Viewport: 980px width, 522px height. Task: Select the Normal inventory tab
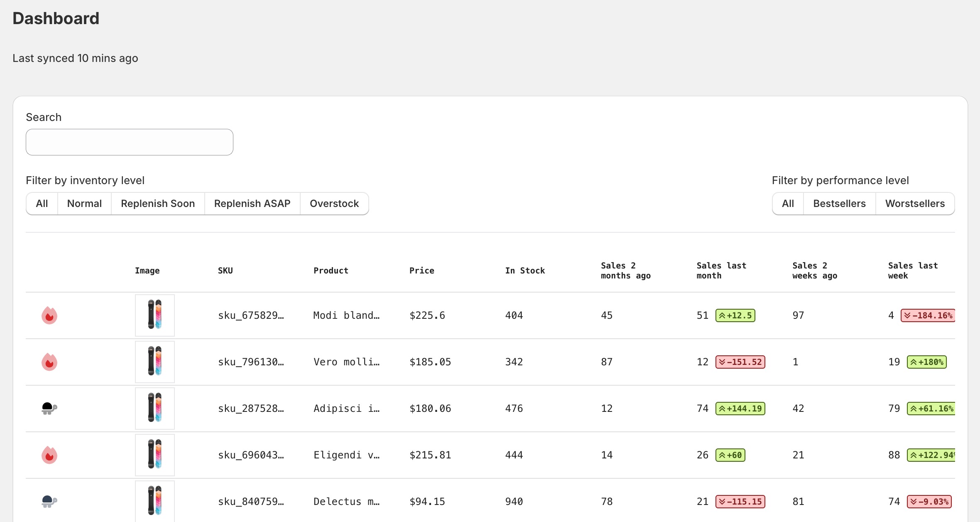[x=84, y=203]
